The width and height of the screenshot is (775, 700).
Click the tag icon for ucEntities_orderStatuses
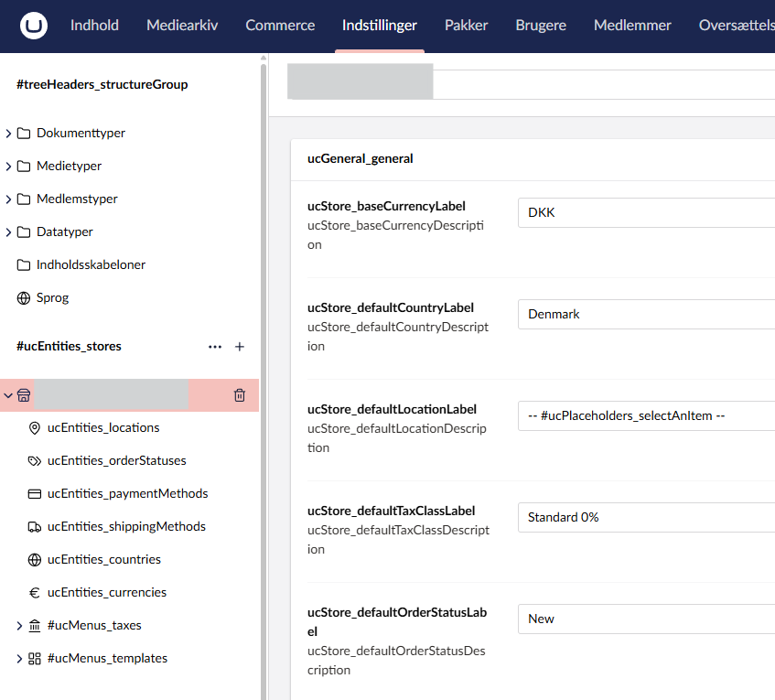35,460
